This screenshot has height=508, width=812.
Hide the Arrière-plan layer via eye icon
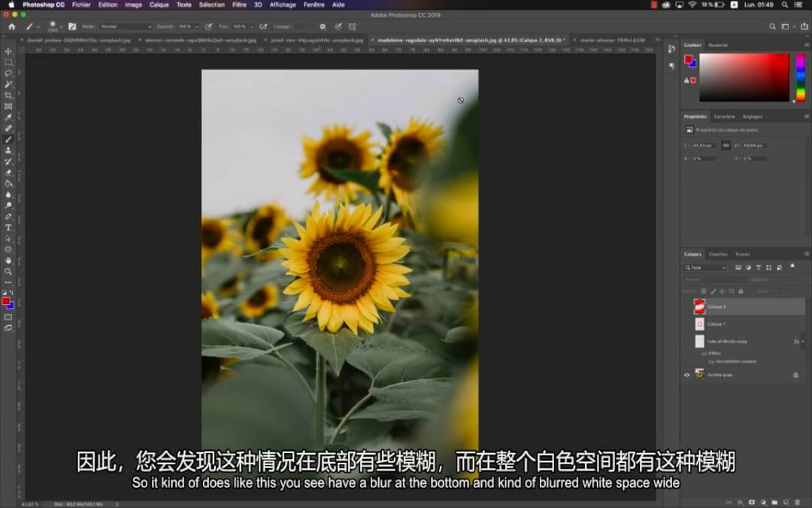coord(686,375)
